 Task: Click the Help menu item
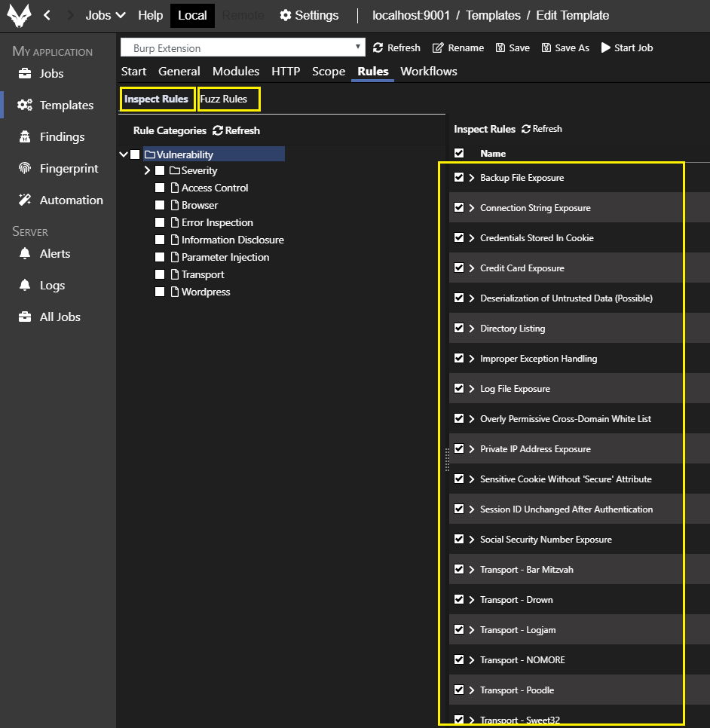point(151,15)
